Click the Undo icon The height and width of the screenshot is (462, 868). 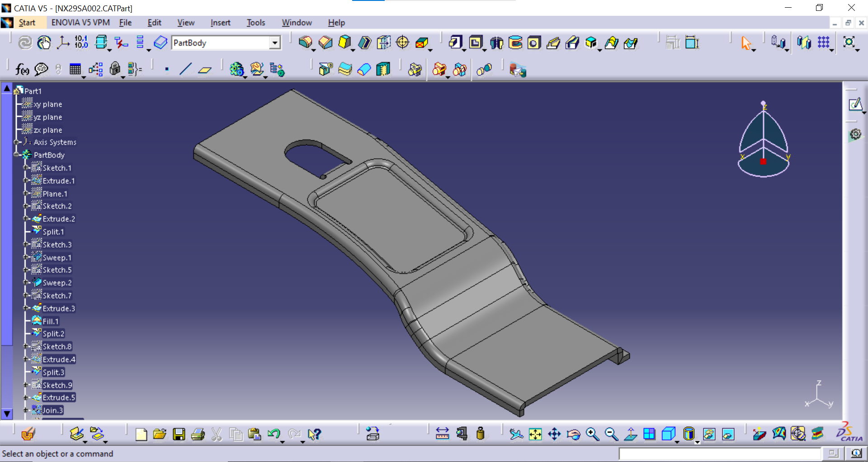274,434
